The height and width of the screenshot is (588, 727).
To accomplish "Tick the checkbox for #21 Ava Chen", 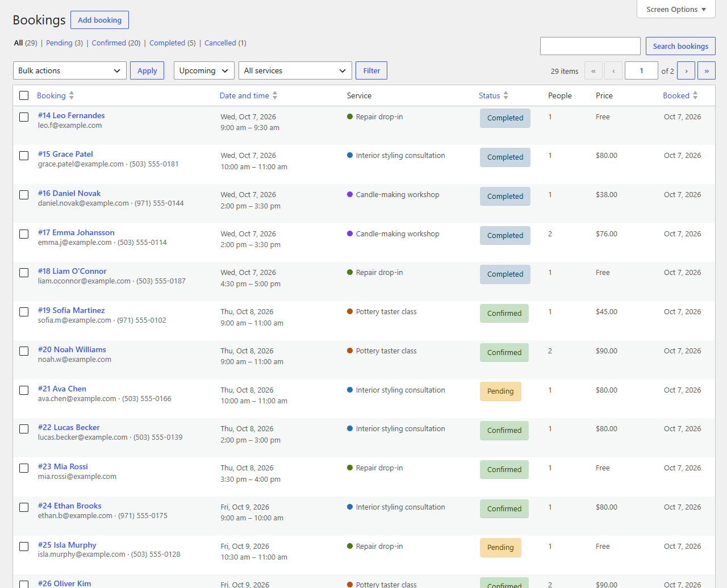I will (x=24, y=390).
